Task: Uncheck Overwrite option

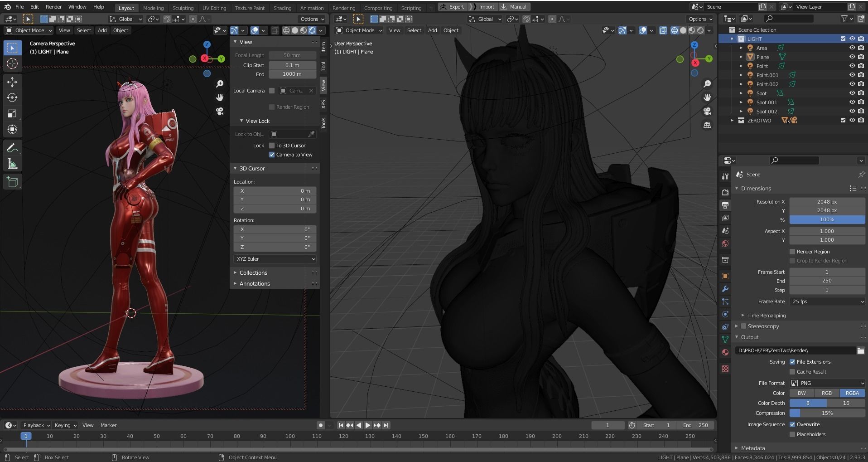Action: coord(792,424)
